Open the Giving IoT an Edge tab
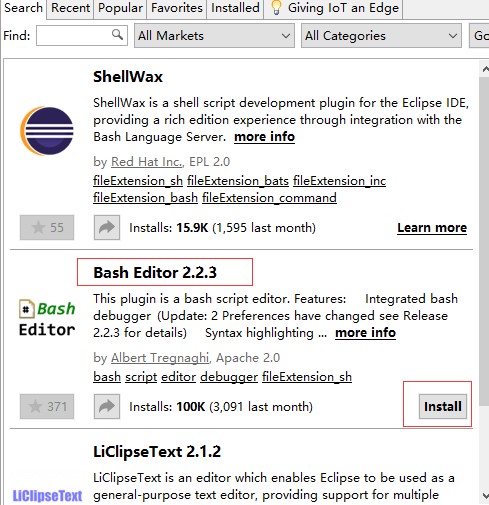 tap(334, 8)
